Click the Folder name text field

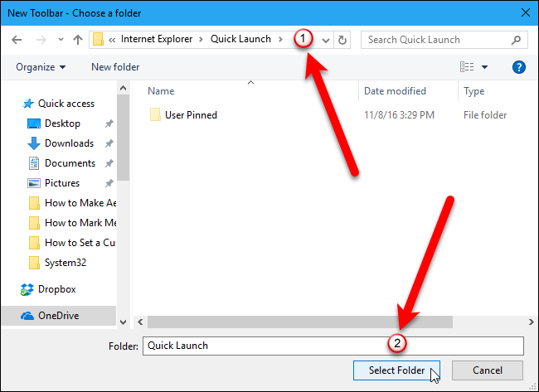pos(333,345)
